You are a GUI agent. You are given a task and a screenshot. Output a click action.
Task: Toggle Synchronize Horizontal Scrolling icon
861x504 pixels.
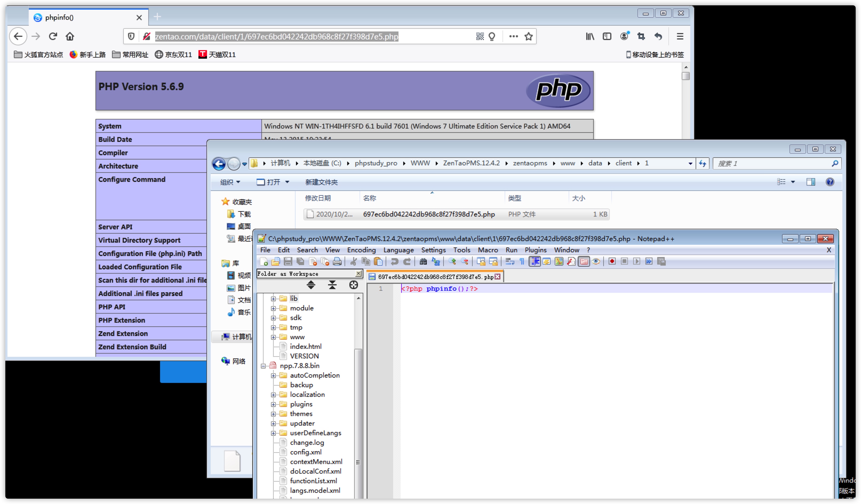pos(493,262)
